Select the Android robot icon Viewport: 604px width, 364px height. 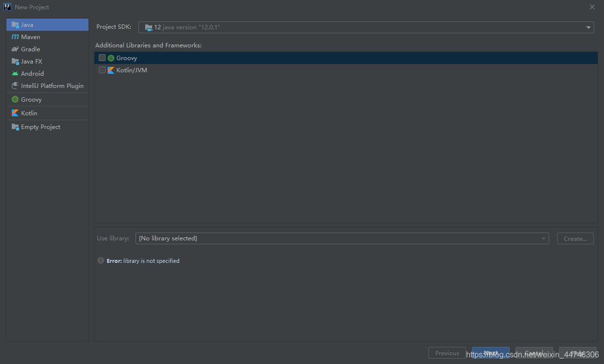(15, 73)
